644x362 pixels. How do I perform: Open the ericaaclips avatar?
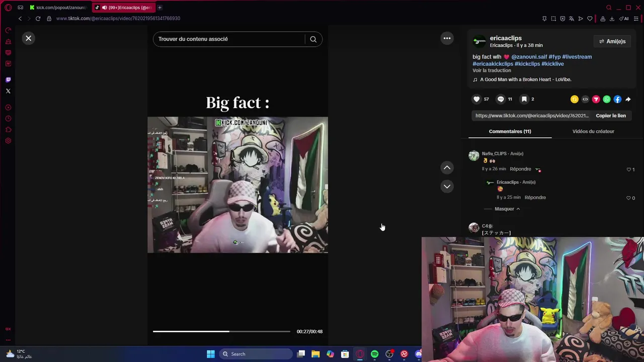(479, 41)
